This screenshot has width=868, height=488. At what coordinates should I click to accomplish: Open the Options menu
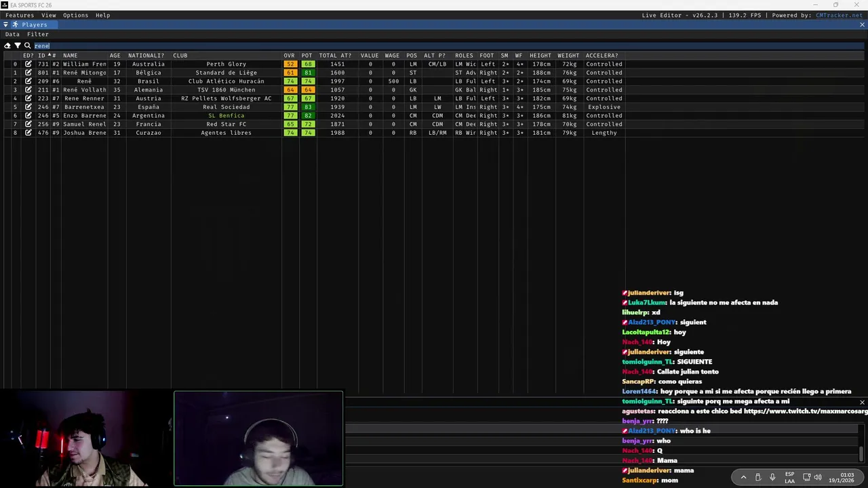click(x=75, y=15)
